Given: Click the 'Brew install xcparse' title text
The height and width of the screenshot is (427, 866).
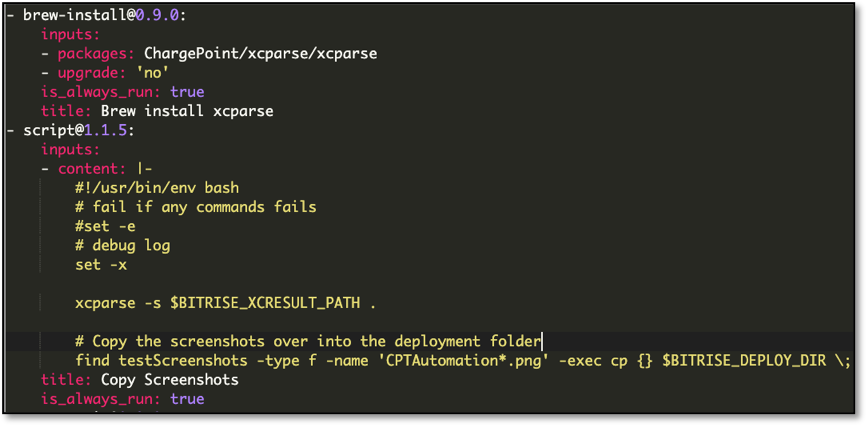Looking at the screenshot, I should click(x=187, y=110).
